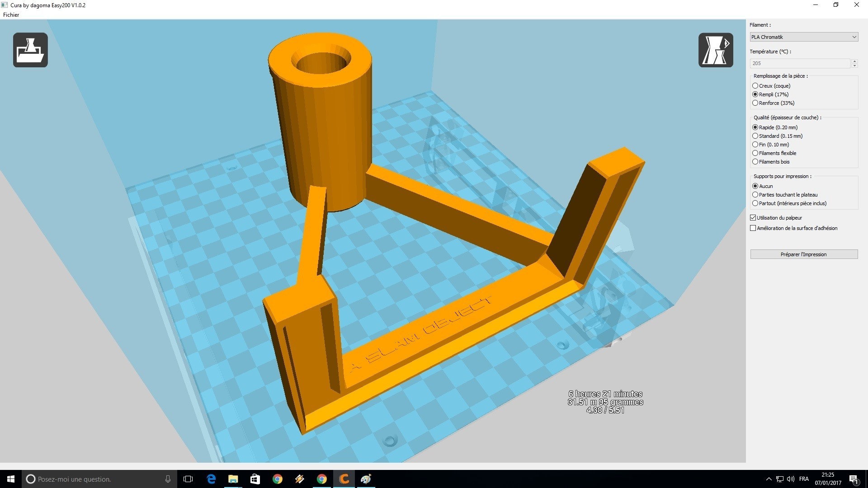This screenshot has width=868, height=488.
Task: Select Standard (0.15 mm) quality
Action: [x=755, y=136]
